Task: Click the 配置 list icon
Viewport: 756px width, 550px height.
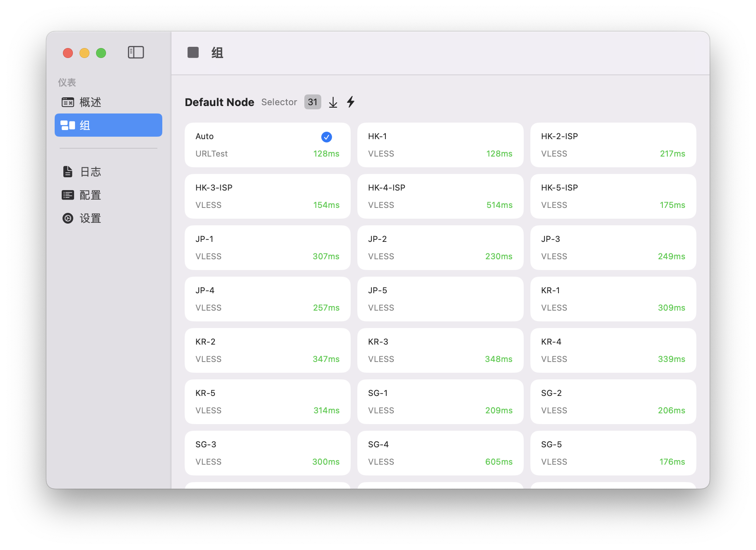Action: tap(67, 195)
